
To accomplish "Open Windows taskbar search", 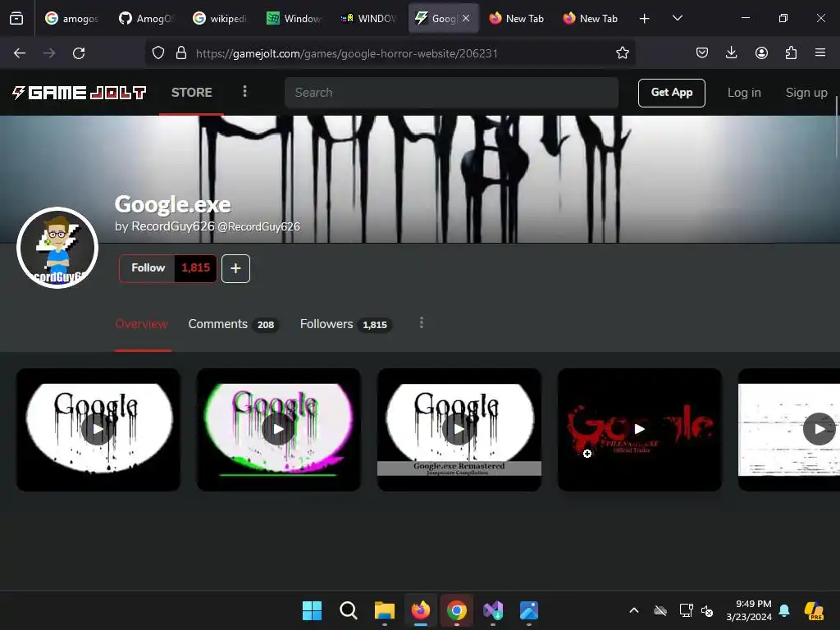I will 348,610.
